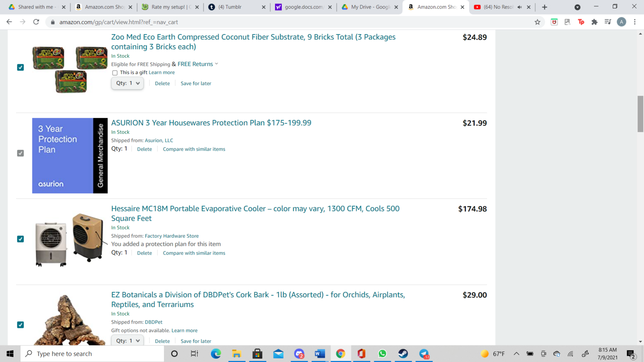View site information via the padlock icon
This screenshot has height=362, width=644.
53,22
